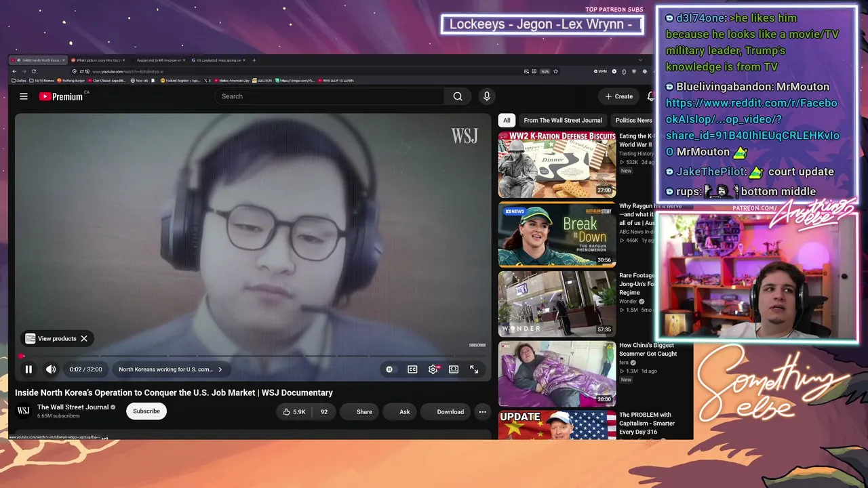Switch to 'Russian plot to kill American' tab
The height and width of the screenshot is (488, 868).
(158, 60)
